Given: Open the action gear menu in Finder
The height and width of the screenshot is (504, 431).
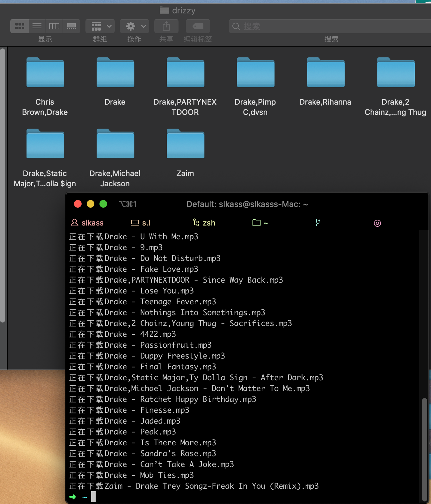Looking at the screenshot, I should [x=135, y=26].
